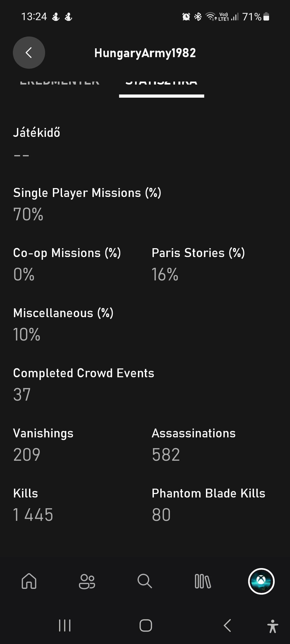Open the Home tab in bottom navigation
Screen dimensions: 290x644
(29, 581)
